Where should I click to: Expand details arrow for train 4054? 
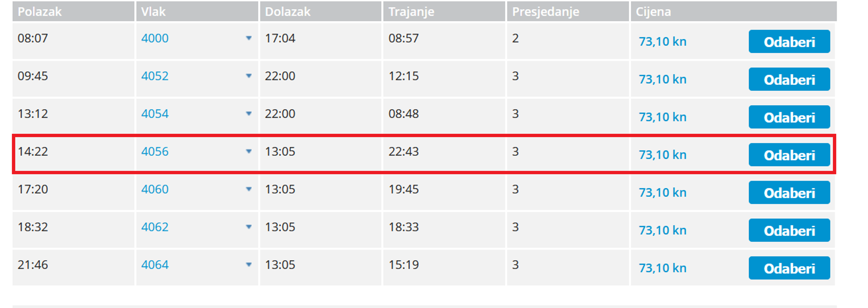[249, 114]
